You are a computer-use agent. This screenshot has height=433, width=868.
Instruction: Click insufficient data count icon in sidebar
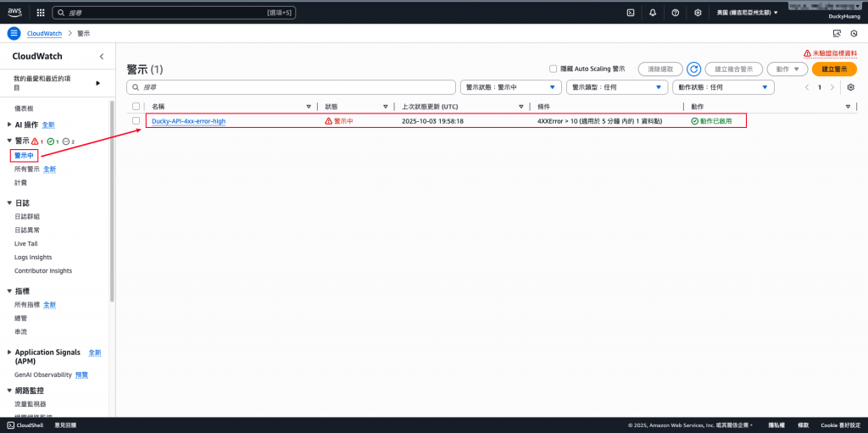point(66,142)
